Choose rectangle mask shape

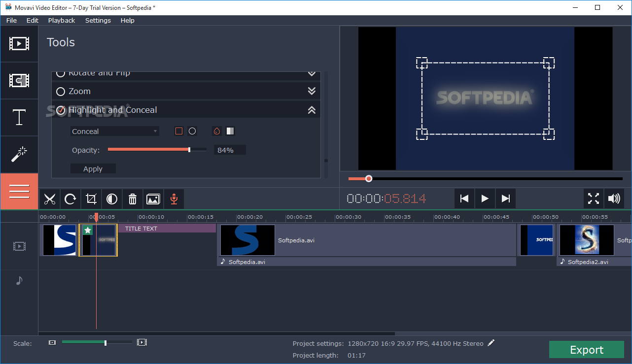pos(179,131)
